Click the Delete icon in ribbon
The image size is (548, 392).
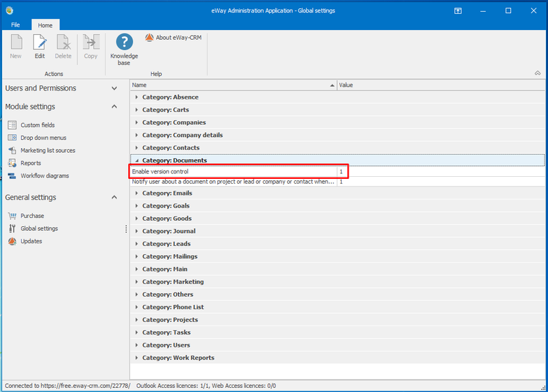[x=64, y=42]
